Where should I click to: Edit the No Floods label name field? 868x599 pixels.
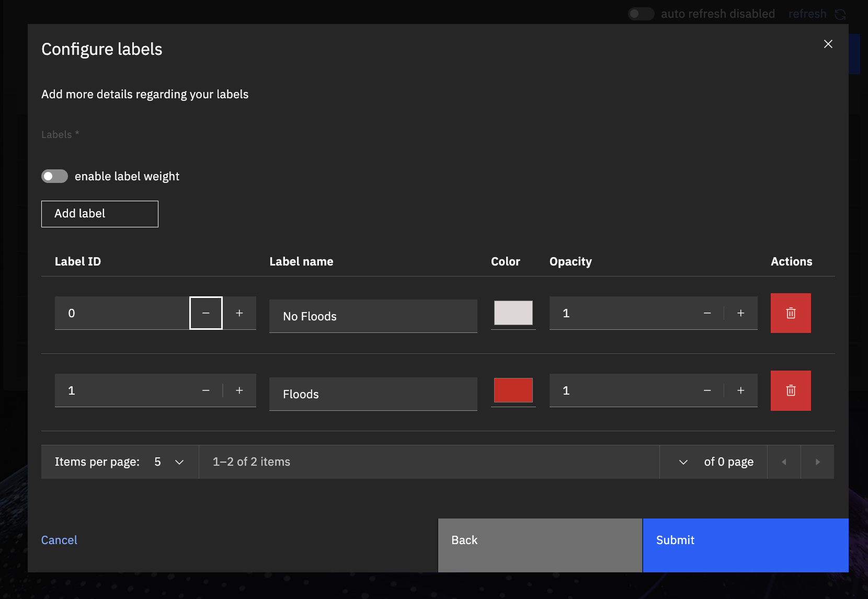coord(373,316)
